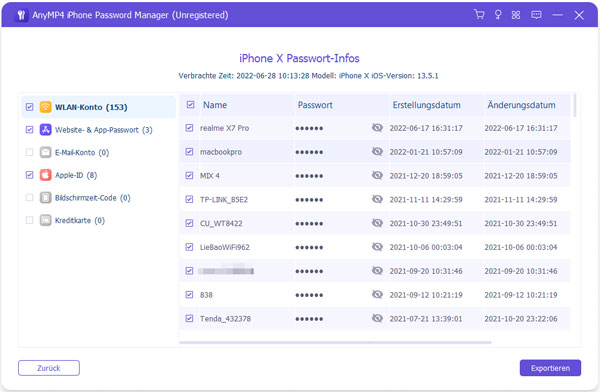Click the vertical scrollbar of the password table

574,105
